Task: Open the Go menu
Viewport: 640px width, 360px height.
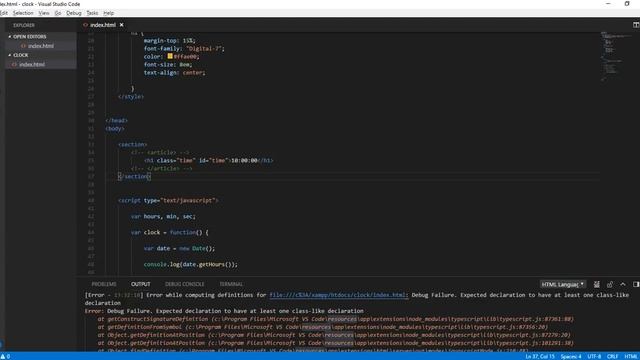Action: pos(58,13)
